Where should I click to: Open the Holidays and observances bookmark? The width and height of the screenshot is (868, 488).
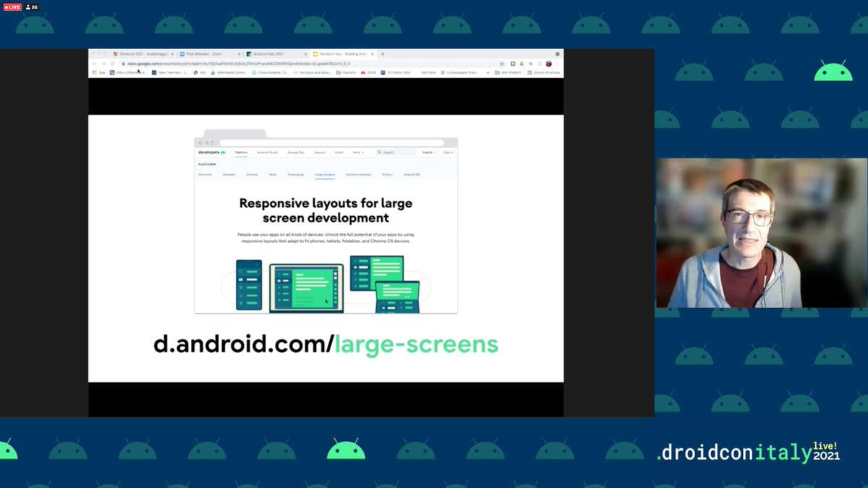[x=313, y=72]
